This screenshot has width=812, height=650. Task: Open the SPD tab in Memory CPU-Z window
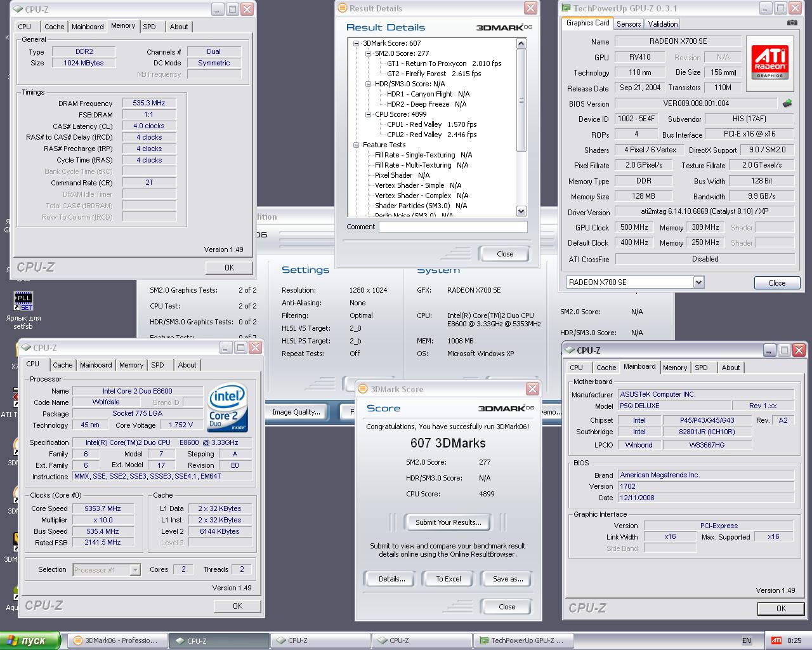pyautogui.click(x=149, y=27)
